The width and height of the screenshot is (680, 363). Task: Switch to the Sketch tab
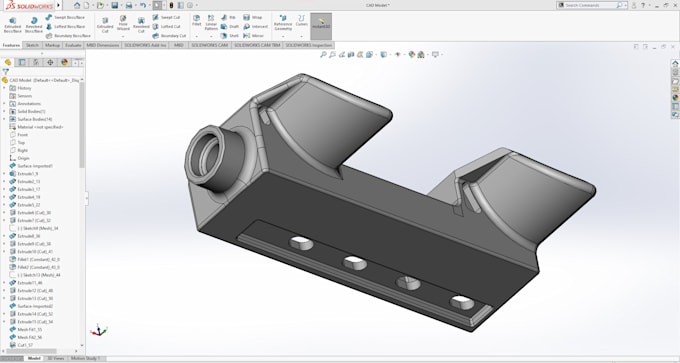pyautogui.click(x=32, y=45)
